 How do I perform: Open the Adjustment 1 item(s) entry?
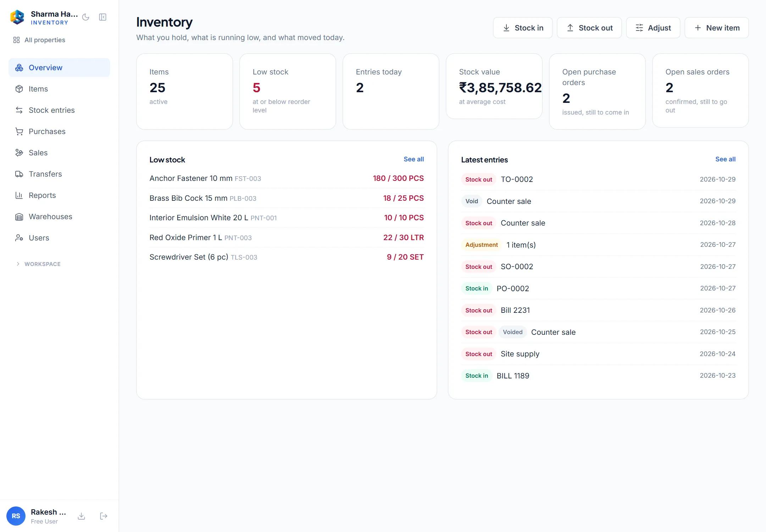point(598,245)
